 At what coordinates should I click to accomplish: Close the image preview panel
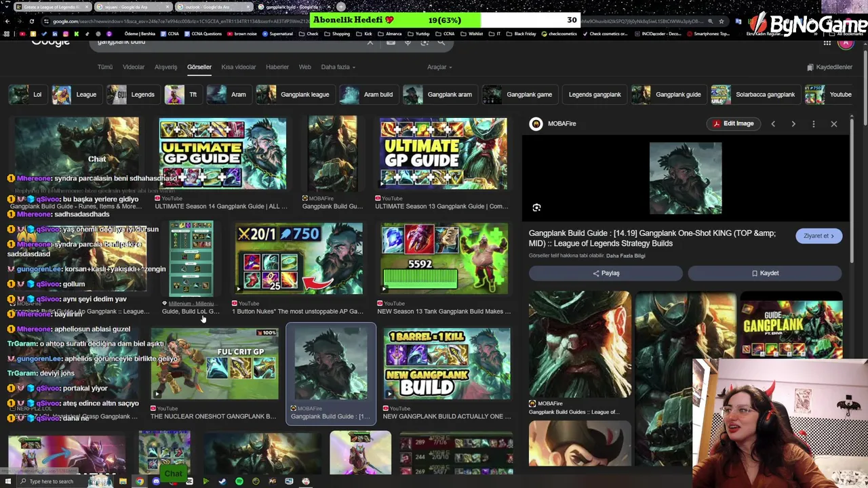point(834,124)
